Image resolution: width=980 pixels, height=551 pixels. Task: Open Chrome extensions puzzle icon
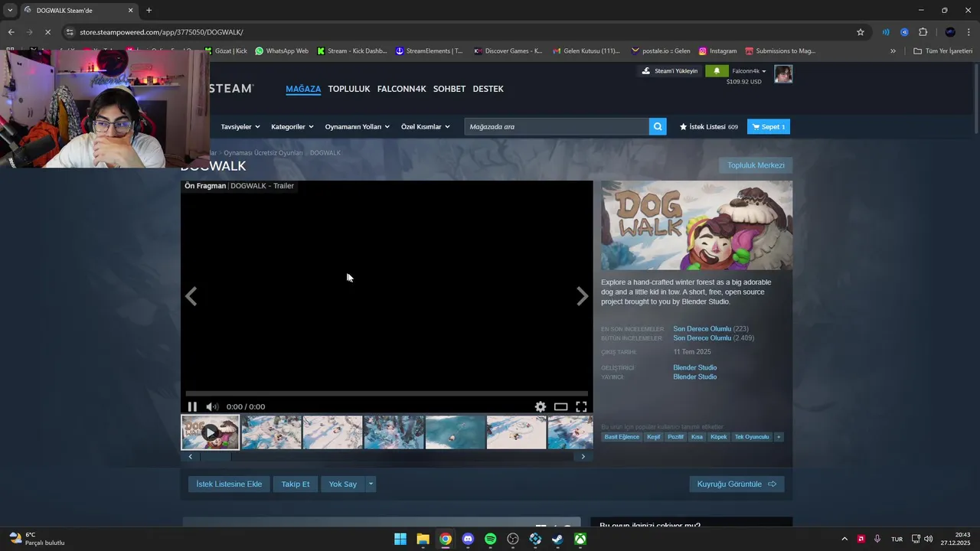(923, 32)
